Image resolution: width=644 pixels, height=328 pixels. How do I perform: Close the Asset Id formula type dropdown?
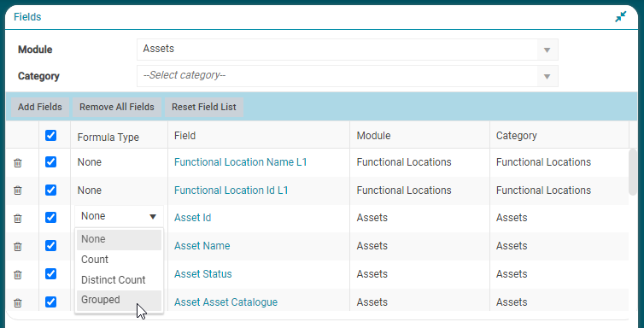click(x=119, y=216)
